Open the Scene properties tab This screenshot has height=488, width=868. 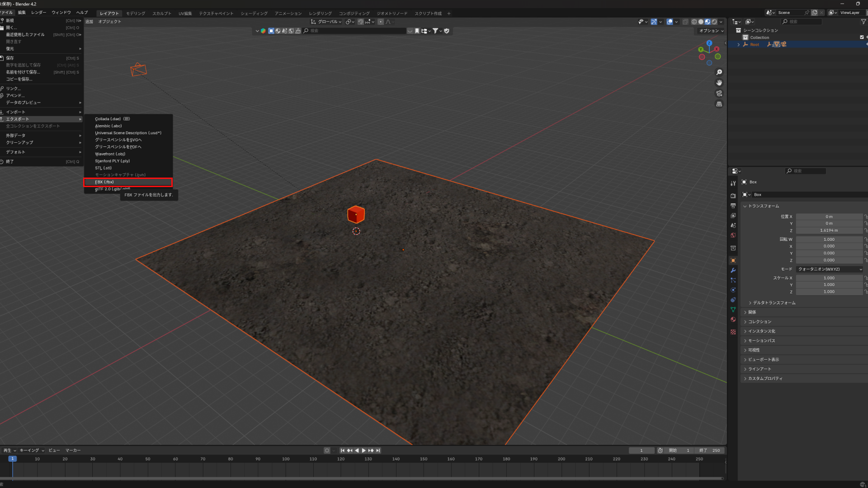733,225
